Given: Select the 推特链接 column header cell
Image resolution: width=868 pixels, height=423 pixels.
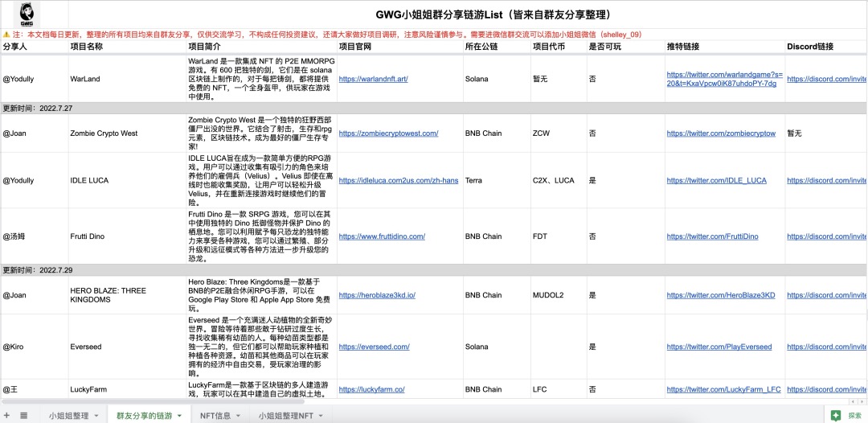Looking at the screenshot, I should [x=725, y=47].
